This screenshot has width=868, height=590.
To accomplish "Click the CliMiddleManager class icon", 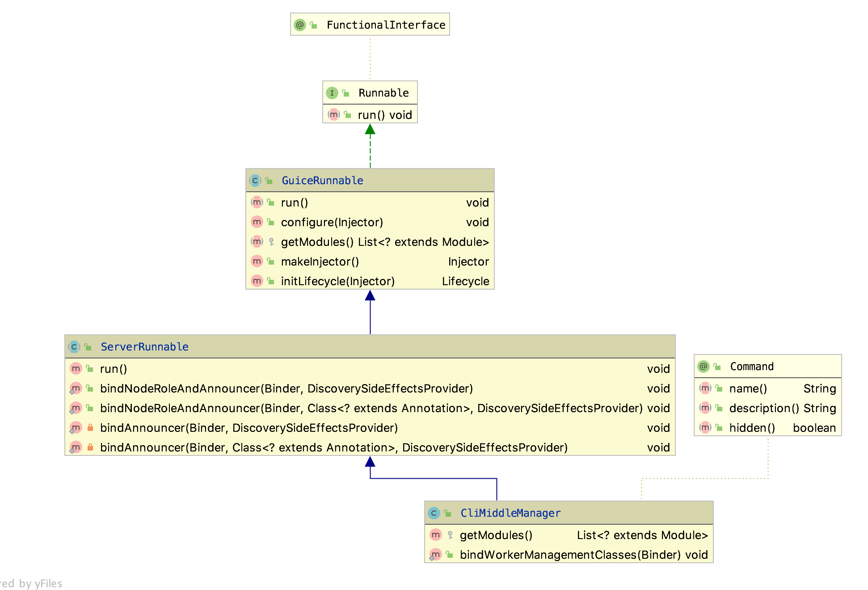I will [x=434, y=513].
